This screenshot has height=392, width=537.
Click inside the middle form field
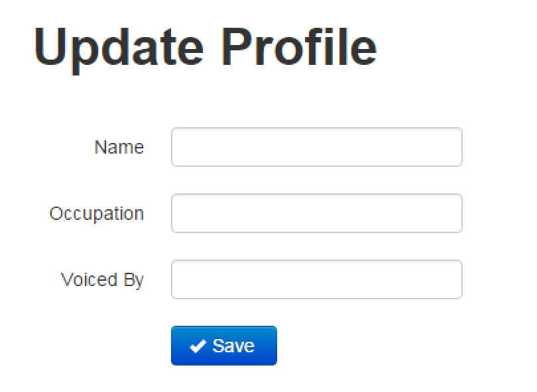coord(317,213)
